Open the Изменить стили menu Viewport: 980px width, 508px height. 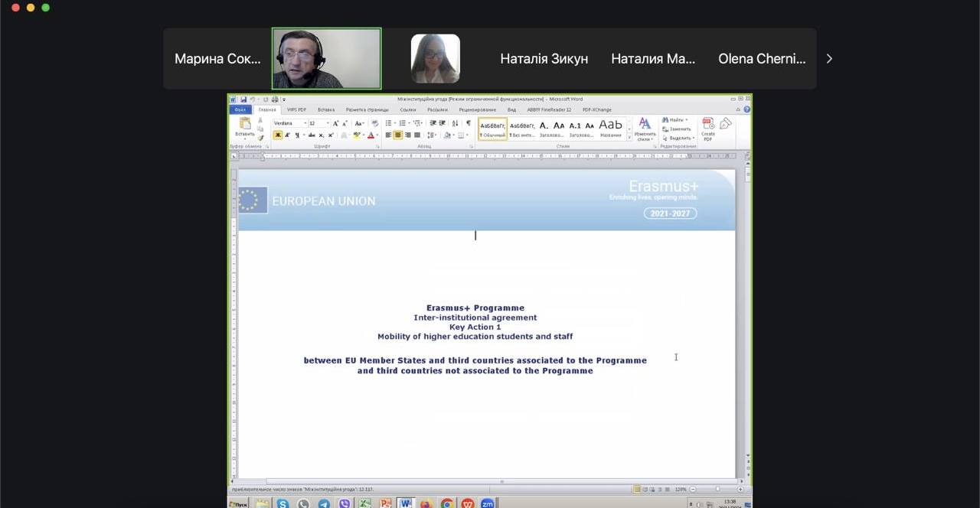coord(645,129)
